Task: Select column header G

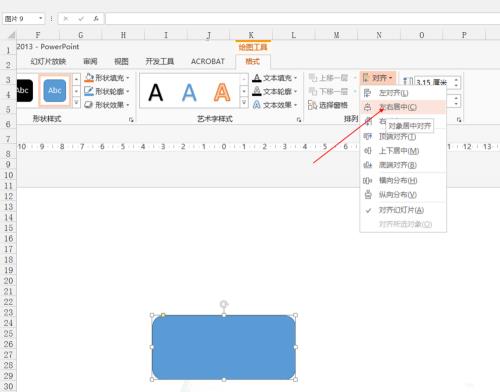Action: (81, 35)
